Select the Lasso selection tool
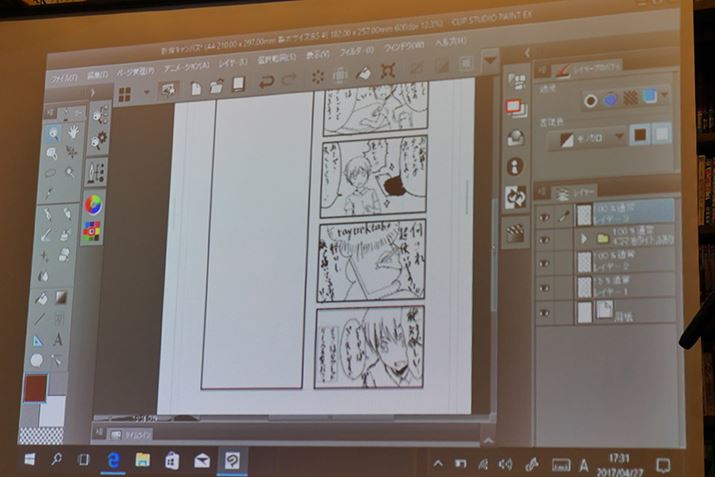The height and width of the screenshot is (477, 715). tap(50, 173)
